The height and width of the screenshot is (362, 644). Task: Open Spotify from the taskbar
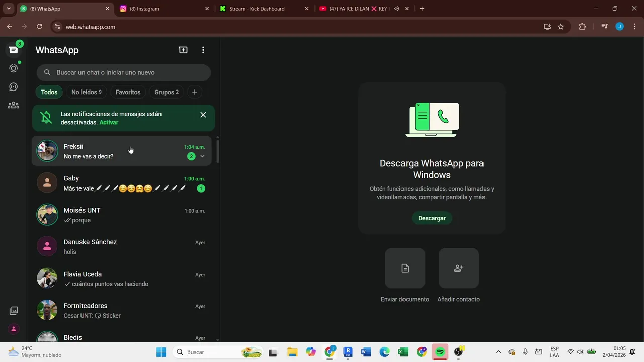tap(440, 352)
